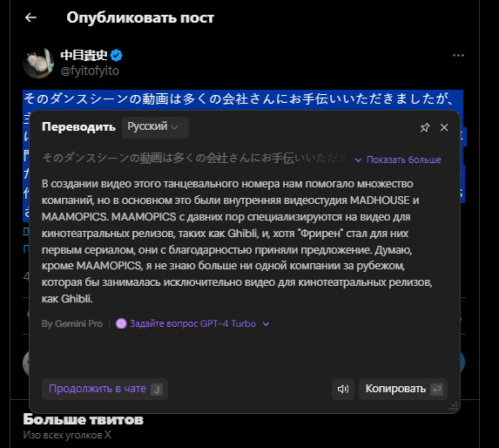Open the Русский language dropdown

click(155, 127)
